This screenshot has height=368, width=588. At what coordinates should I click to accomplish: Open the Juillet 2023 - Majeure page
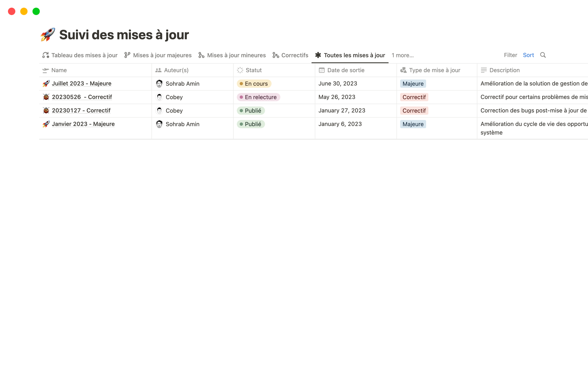[x=81, y=84]
